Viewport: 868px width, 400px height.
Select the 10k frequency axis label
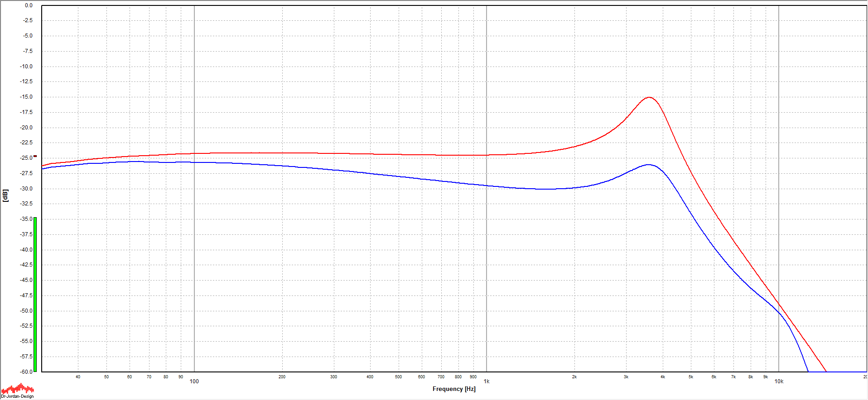click(x=779, y=381)
